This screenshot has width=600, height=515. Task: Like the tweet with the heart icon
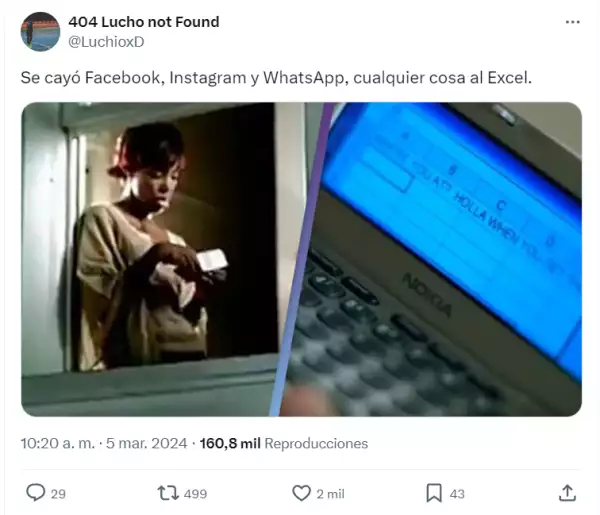pos(301,493)
